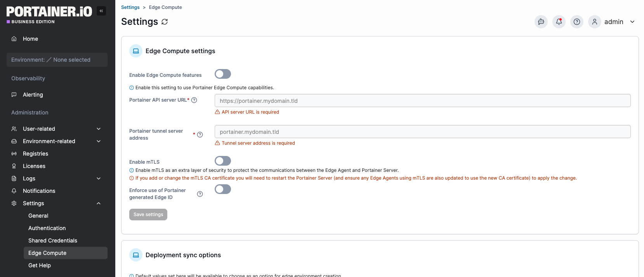
Task: Open the notifications bell icon
Action: 559,22
